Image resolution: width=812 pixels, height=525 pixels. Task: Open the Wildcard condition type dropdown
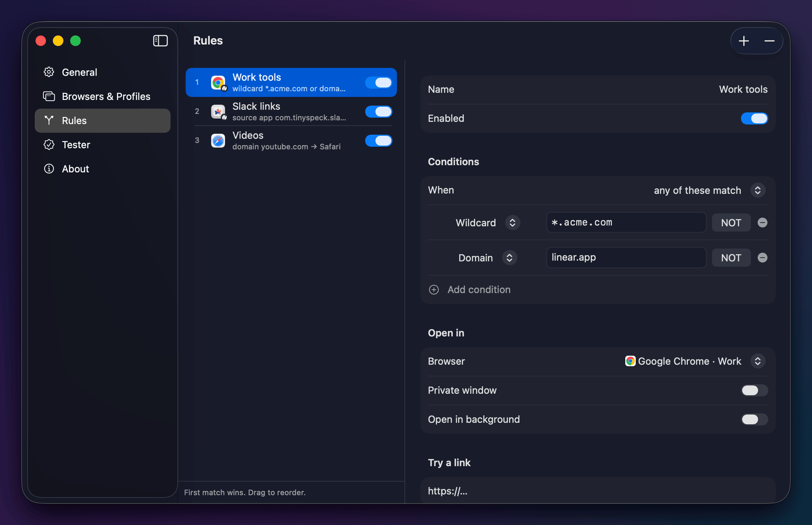pyautogui.click(x=488, y=223)
